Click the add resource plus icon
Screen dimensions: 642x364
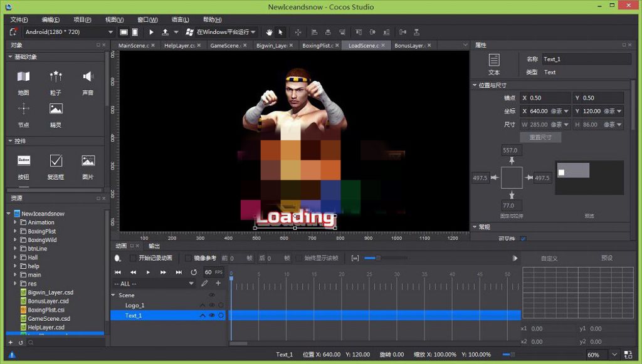tap(11, 342)
